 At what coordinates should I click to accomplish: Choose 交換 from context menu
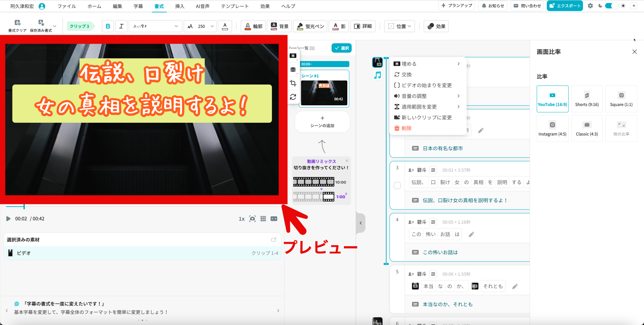click(428, 74)
